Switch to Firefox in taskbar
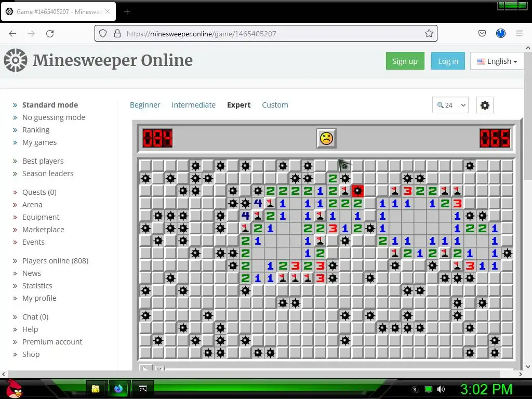This screenshot has width=532, height=399. pos(118,389)
